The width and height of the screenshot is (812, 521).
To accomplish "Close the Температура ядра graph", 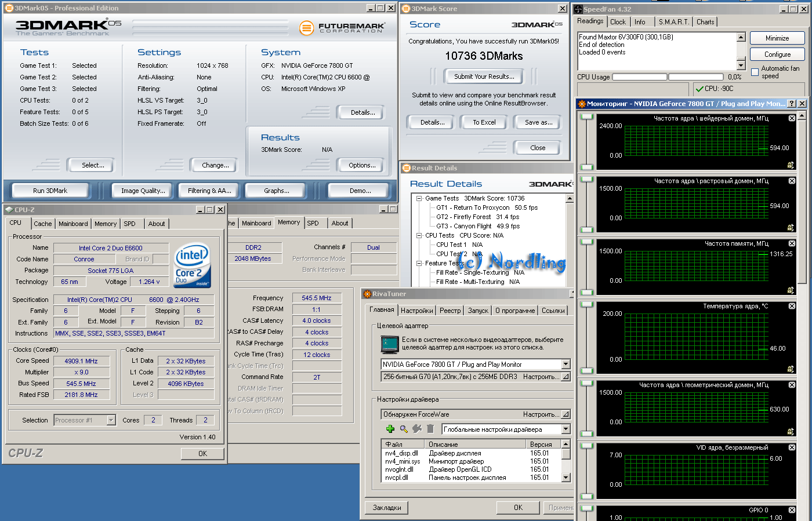I will point(792,306).
